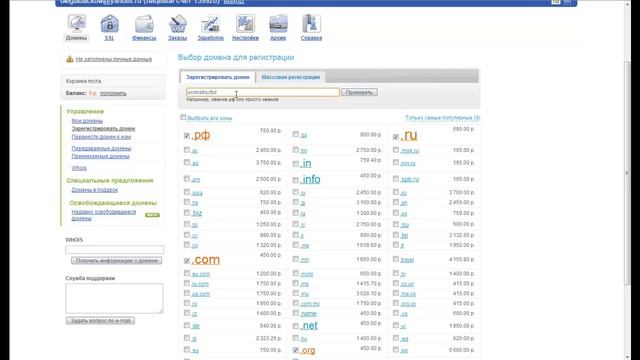Check the .biz zone checkbox
640x360 pixels.
(x=187, y=213)
